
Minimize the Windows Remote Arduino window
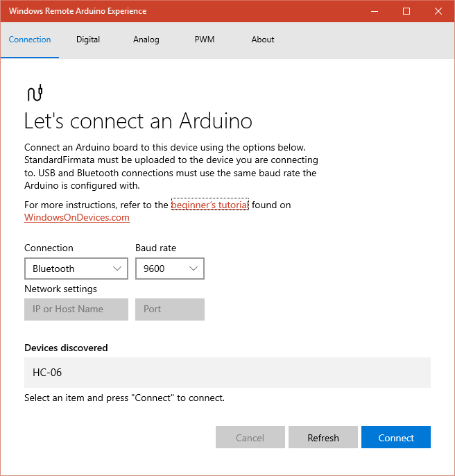[x=375, y=11]
